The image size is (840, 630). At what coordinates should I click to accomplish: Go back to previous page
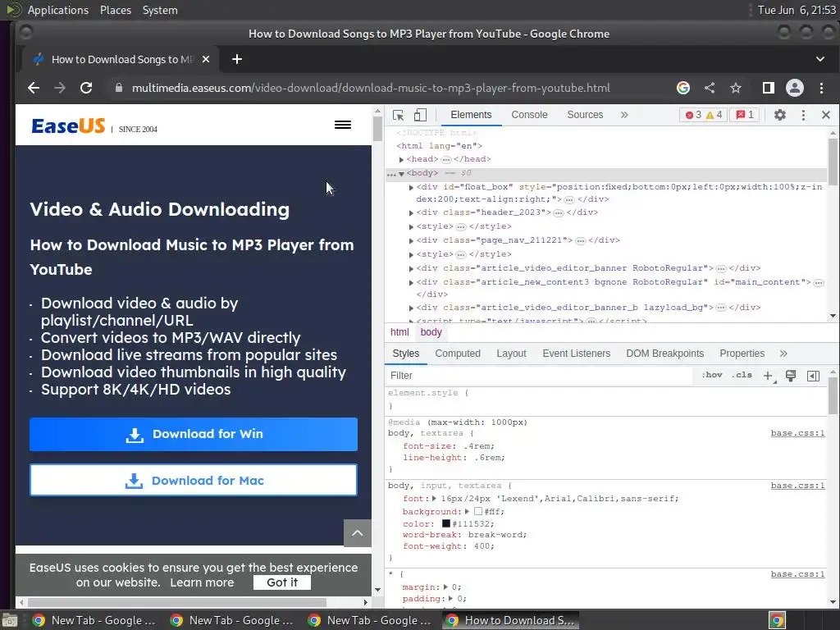(x=33, y=88)
